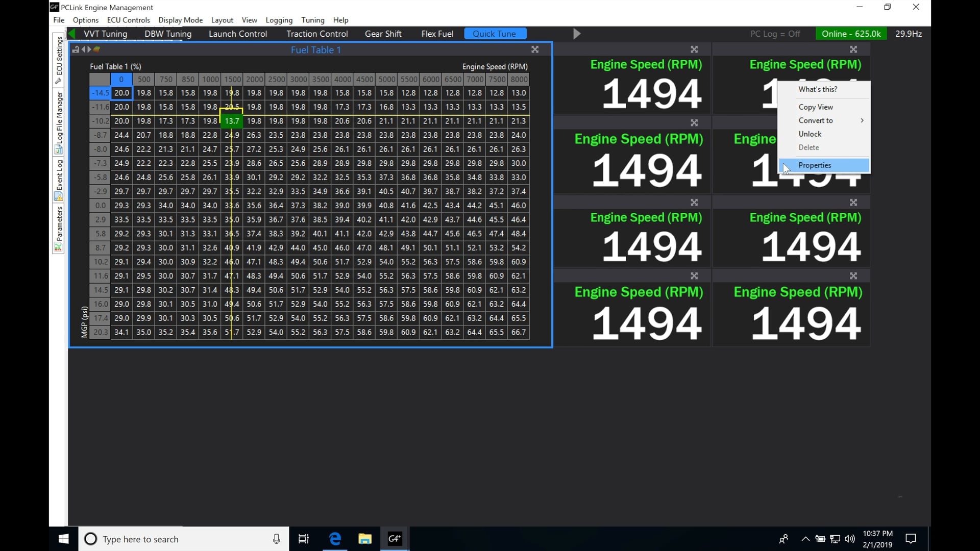Close the Fuel Table 1 panel
Screen dimensions: 980x551
[535, 49]
